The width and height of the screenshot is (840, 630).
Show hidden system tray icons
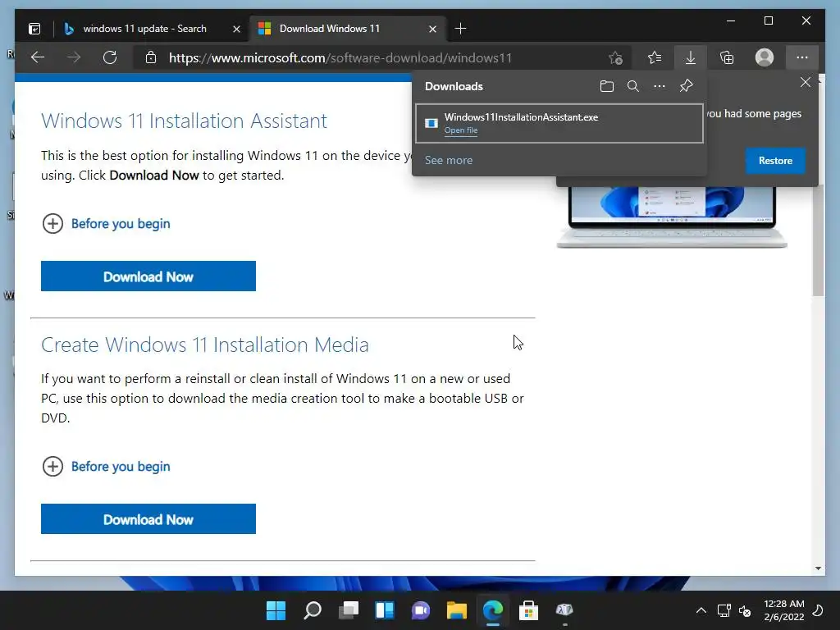(x=701, y=610)
